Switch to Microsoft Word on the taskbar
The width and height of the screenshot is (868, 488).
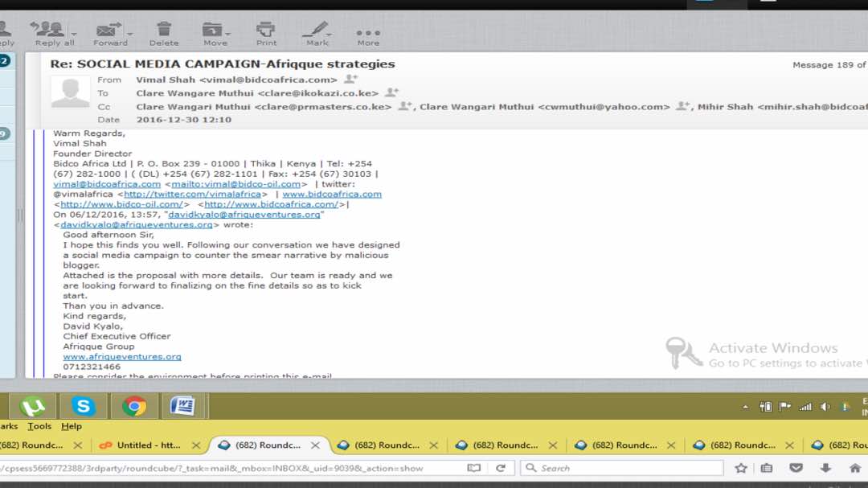(x=182, y=406)
